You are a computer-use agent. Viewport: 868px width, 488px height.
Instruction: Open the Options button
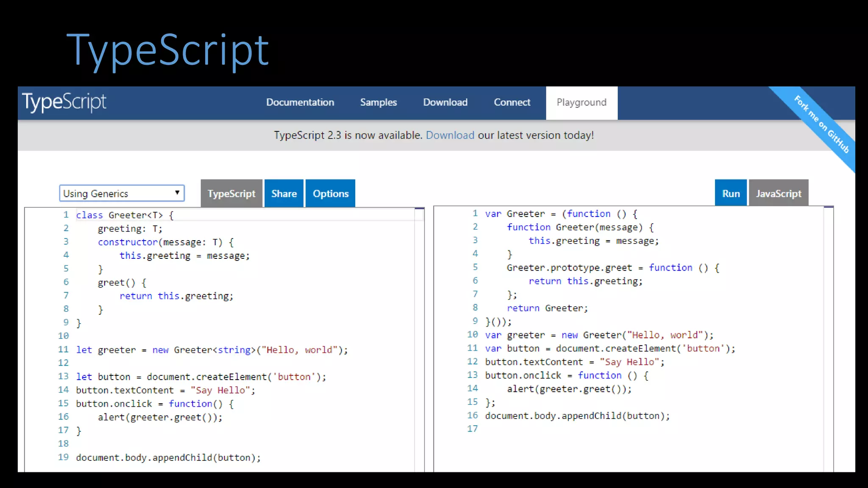[x=331, y=194]
